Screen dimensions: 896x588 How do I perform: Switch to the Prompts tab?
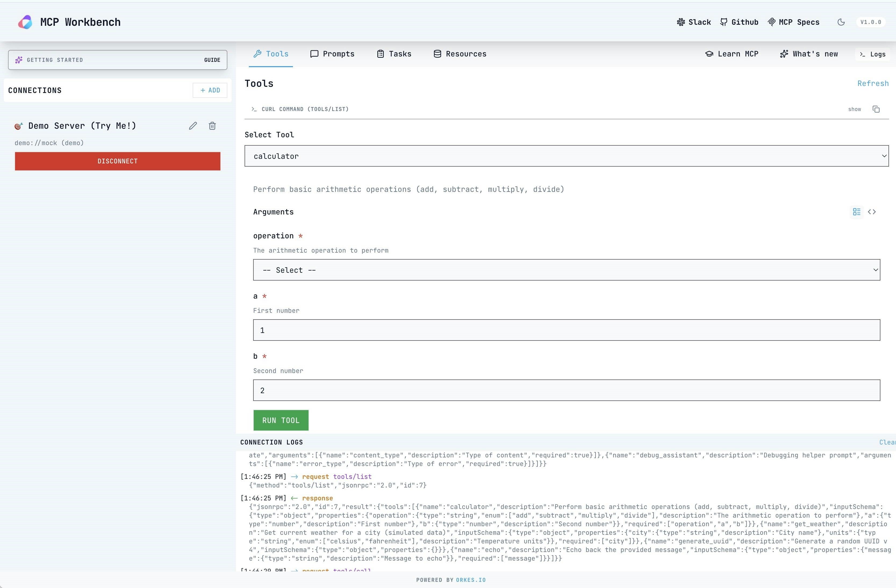[x=332, y=54]
